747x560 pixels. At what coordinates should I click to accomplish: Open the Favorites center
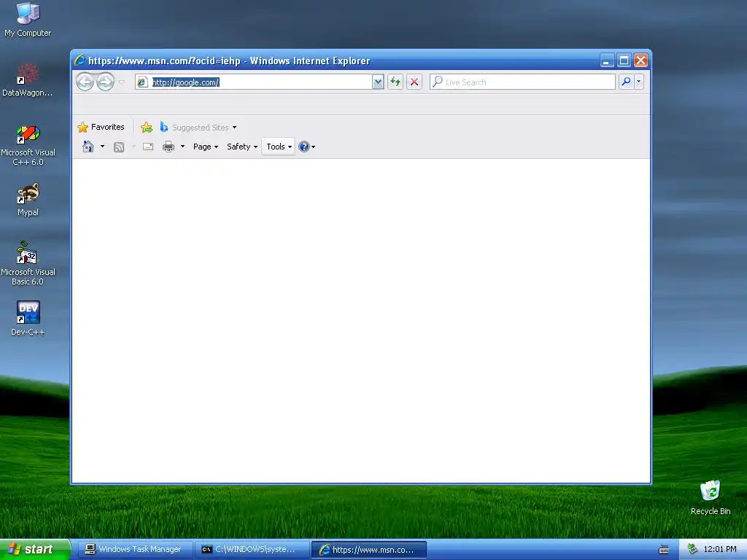click(x=101, y=127)
